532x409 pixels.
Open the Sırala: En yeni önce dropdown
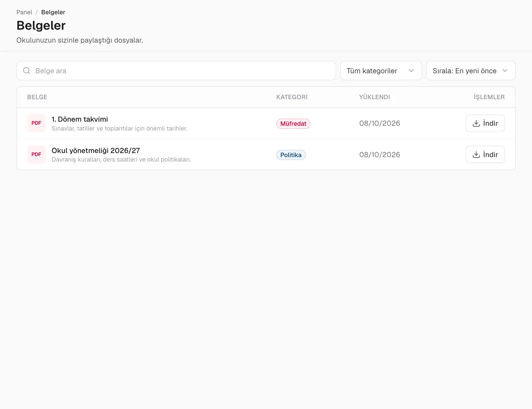pyautogui.click(x=471, y=71)
